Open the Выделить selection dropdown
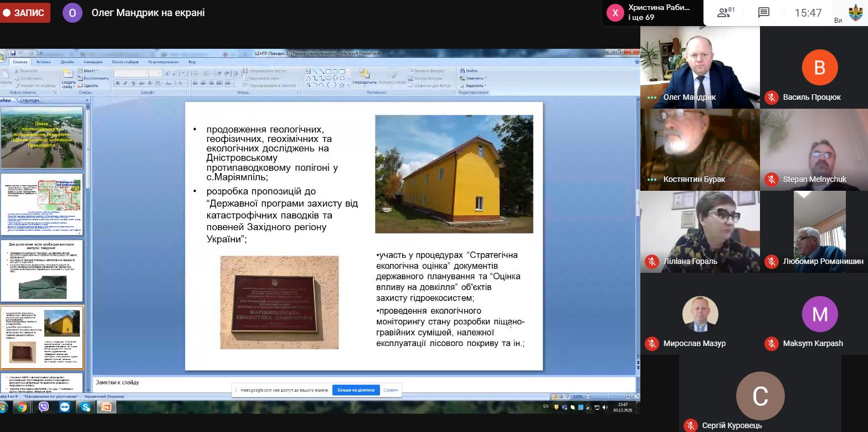Screen dimensions: 868x432 474,85
